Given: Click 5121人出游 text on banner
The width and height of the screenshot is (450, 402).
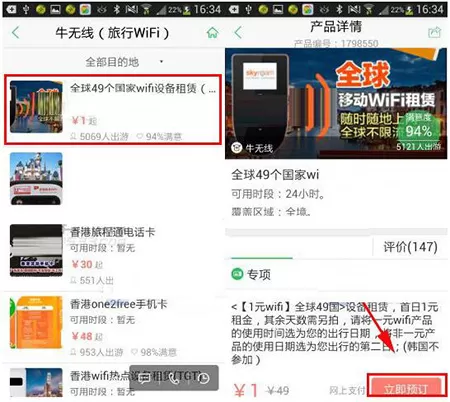Looking at the screenshot, I should 419,146.
